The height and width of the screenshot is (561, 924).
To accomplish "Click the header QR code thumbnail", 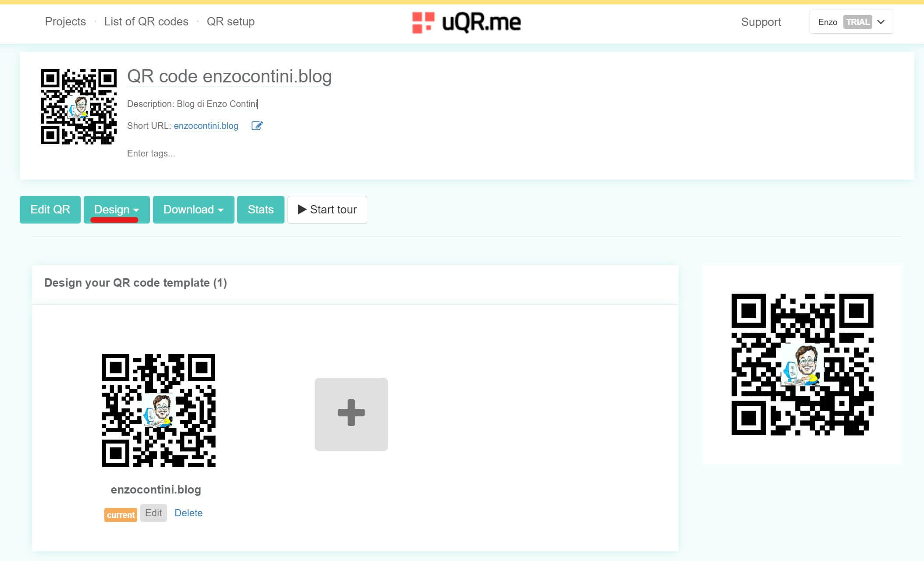I will 79,107.
